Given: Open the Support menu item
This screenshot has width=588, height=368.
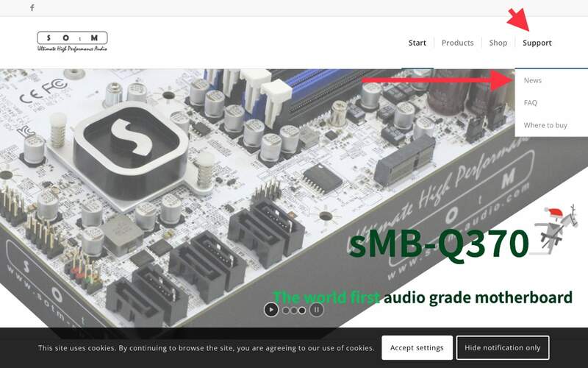Looking at the screenshot, I should tap(537, 43).
